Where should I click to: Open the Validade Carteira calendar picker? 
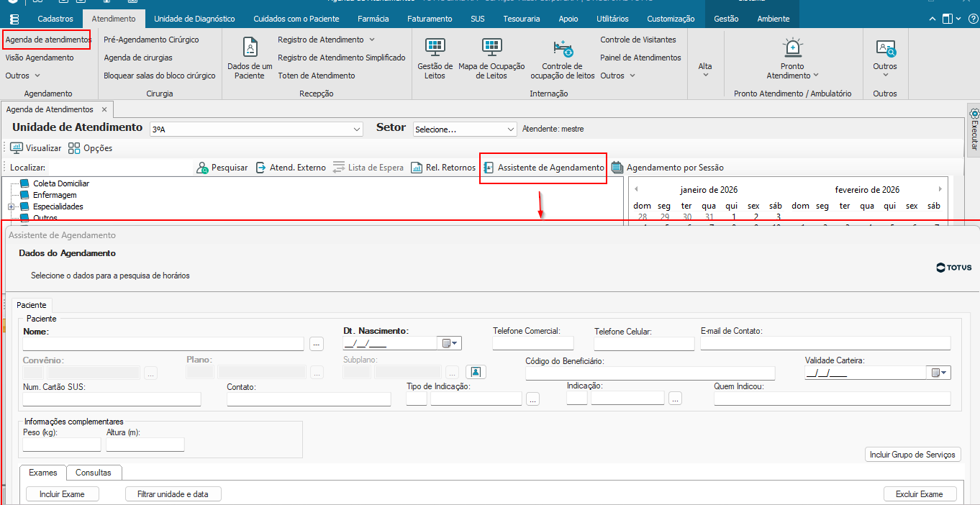pyautogui.click(x=940, y=373)
